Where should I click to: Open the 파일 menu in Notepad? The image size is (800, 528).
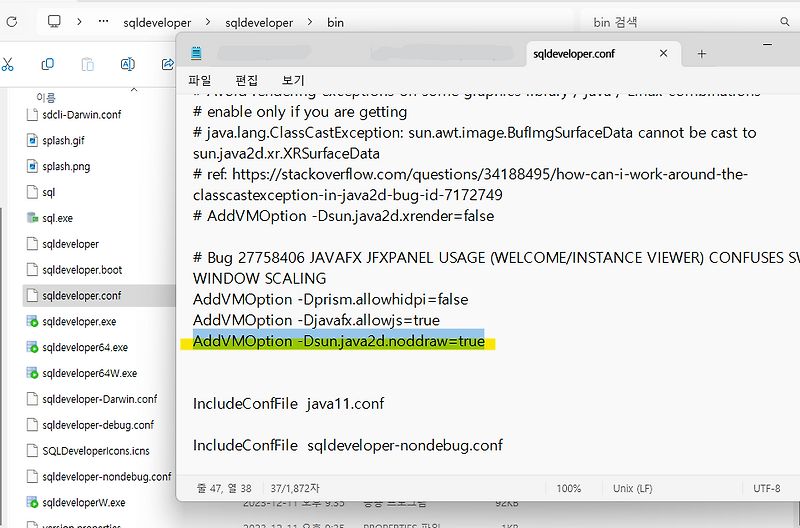199,80
